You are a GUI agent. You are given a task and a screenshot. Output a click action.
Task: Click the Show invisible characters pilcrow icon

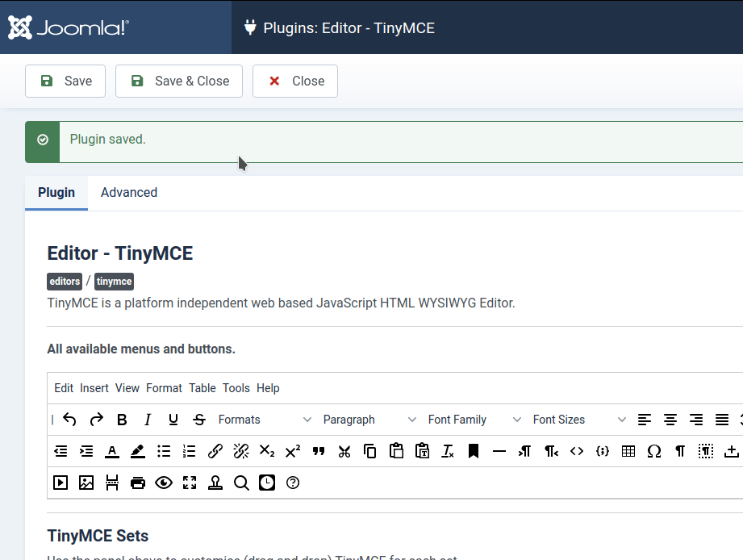680,452
